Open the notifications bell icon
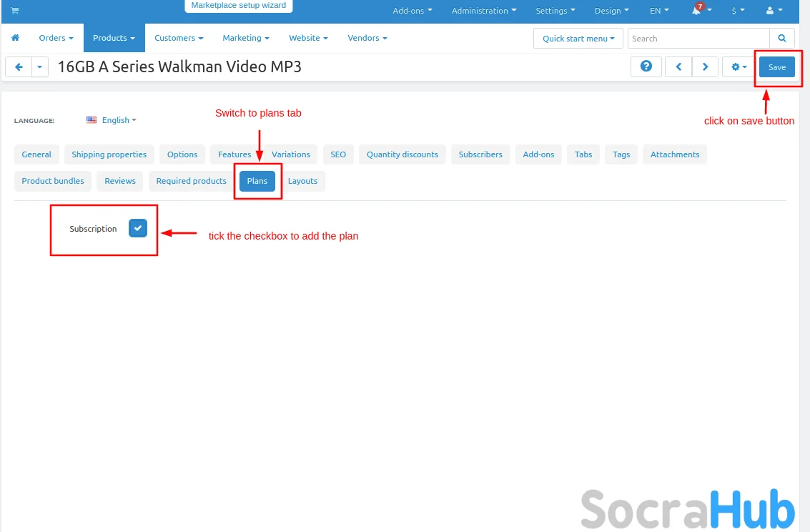The height and width of the screenshot is (532, 810). pyautogui.click(x=696, y=11)
